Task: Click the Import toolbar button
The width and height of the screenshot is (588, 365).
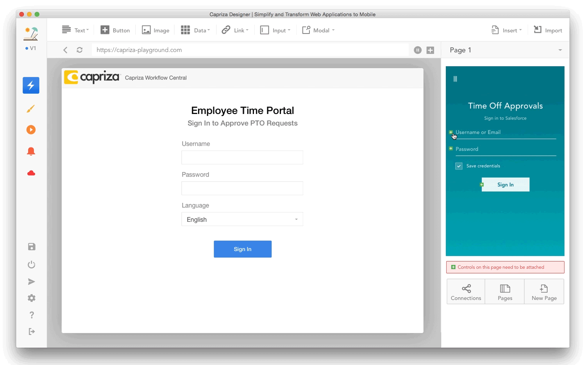Action: [548, 30]
